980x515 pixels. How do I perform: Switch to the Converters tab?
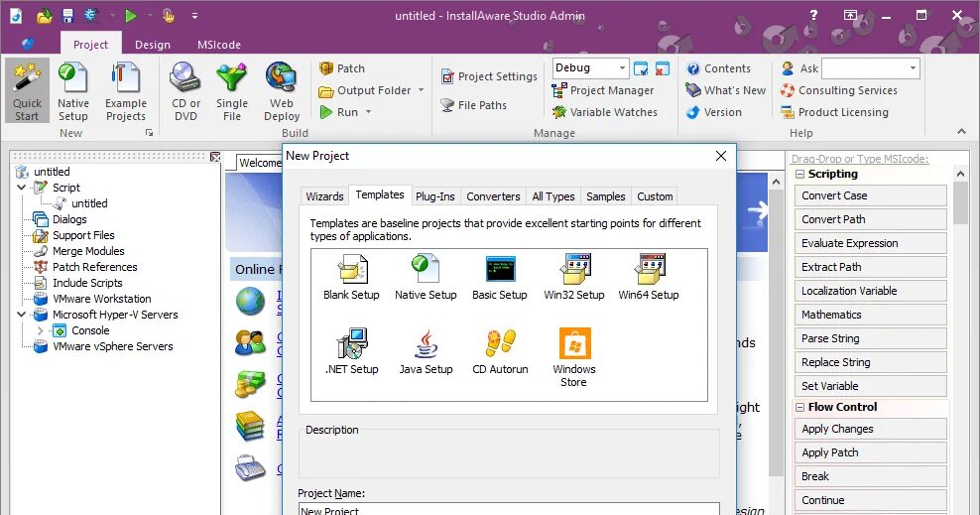(x=493, y=196)
